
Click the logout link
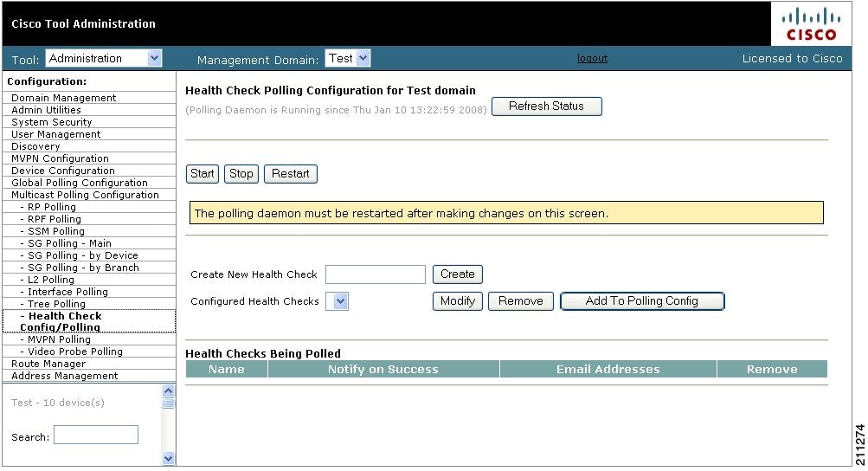[x=592, y=58]
